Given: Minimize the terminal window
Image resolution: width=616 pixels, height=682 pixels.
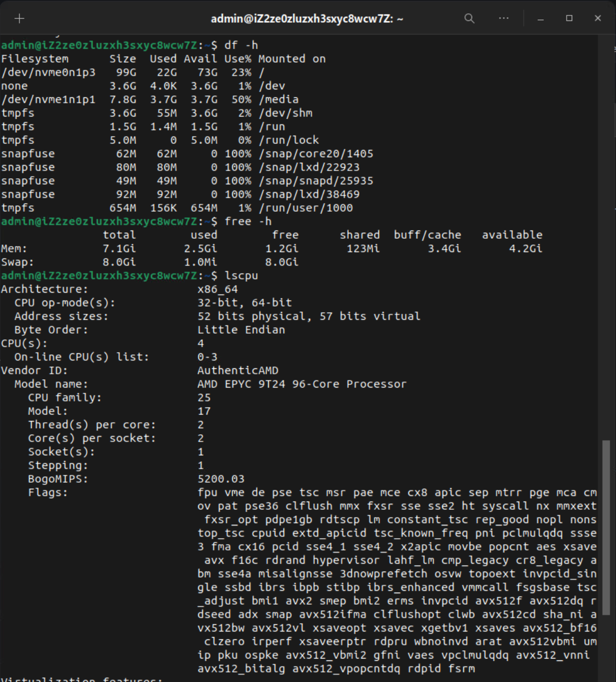Looking at the screenshot, I should pos(541,18).
